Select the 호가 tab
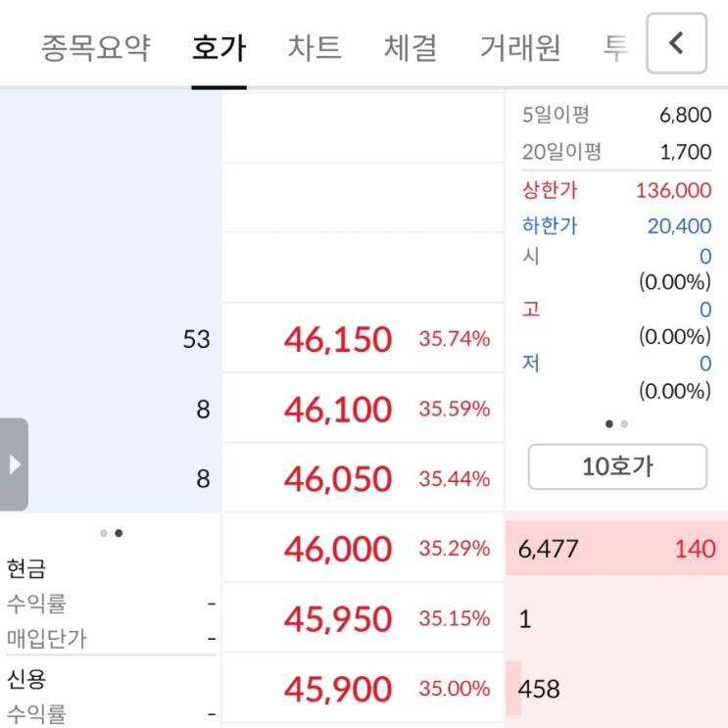The width and height of the screenshot is (728, 728). coord(219,47)
